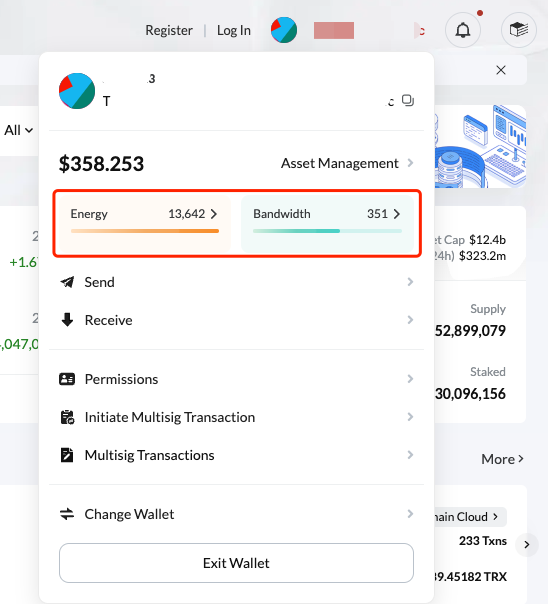Click the learning book icon in header

pos(519,30)
